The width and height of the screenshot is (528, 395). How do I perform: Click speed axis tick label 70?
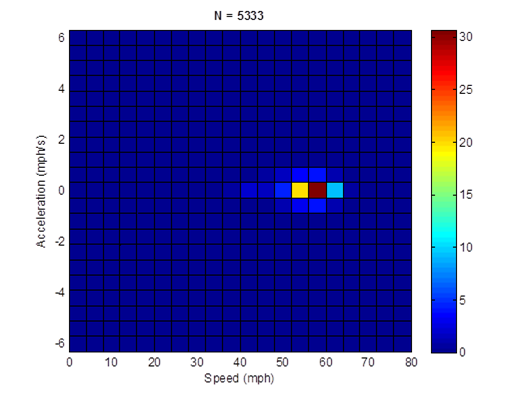pos(368,362)
